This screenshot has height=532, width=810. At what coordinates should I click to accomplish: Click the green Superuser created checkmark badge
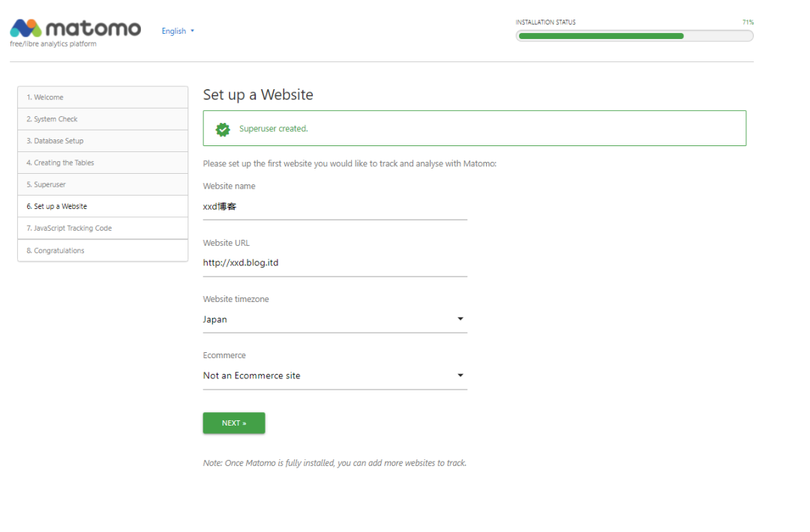223,130
